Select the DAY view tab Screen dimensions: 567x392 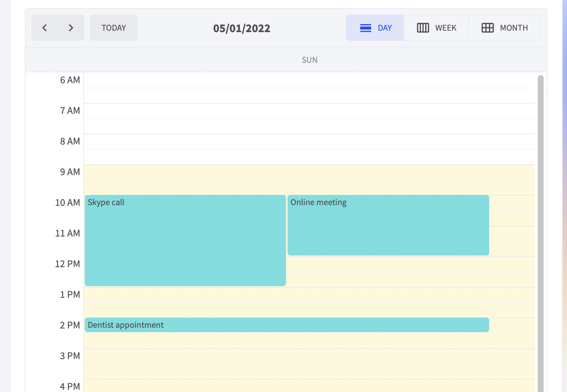pos(375,28)
